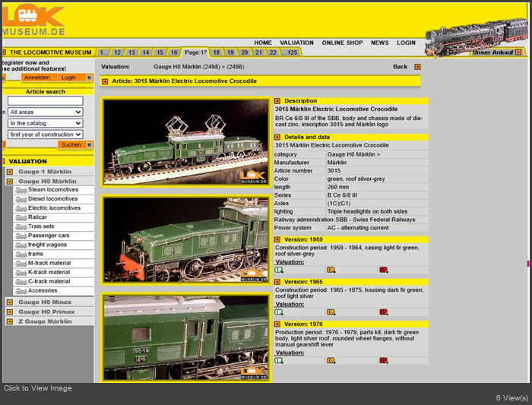Open the middle locomotive front close-up photo
Image resolution: width=532 pixels, height=405 pixels.
coord(186,240)
